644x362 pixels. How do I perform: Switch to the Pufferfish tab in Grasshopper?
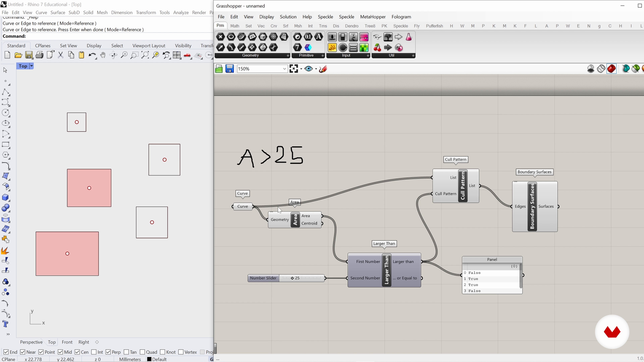click(434, 26)
